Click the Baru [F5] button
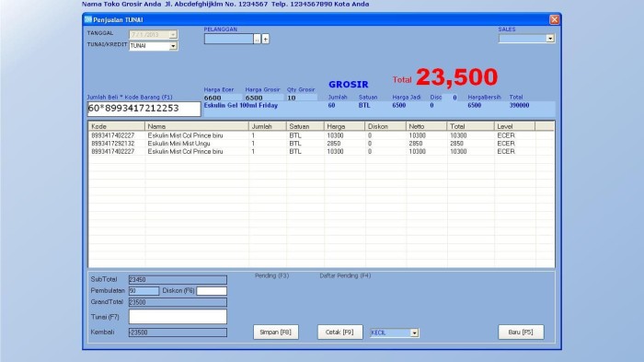 pyautogui.click(x=521, y=332)
